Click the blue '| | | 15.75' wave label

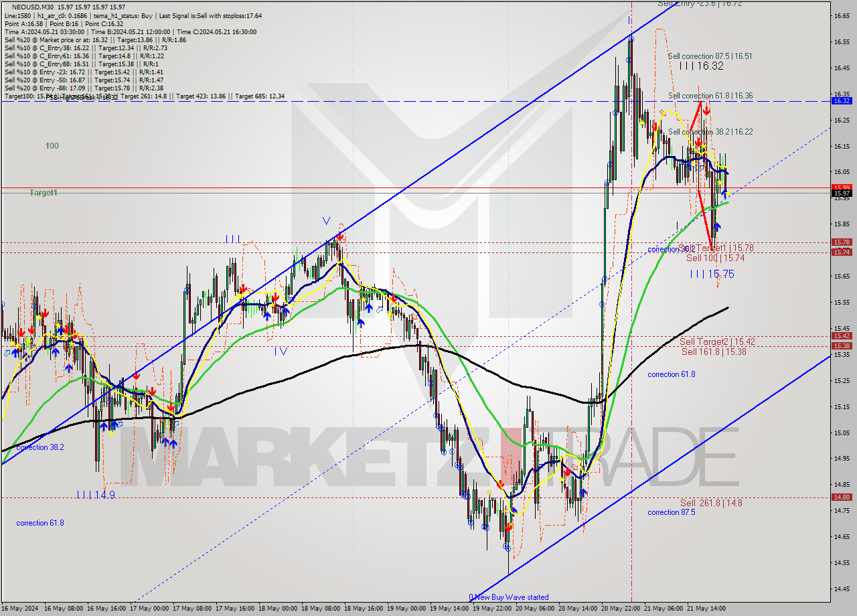point(712,274)
